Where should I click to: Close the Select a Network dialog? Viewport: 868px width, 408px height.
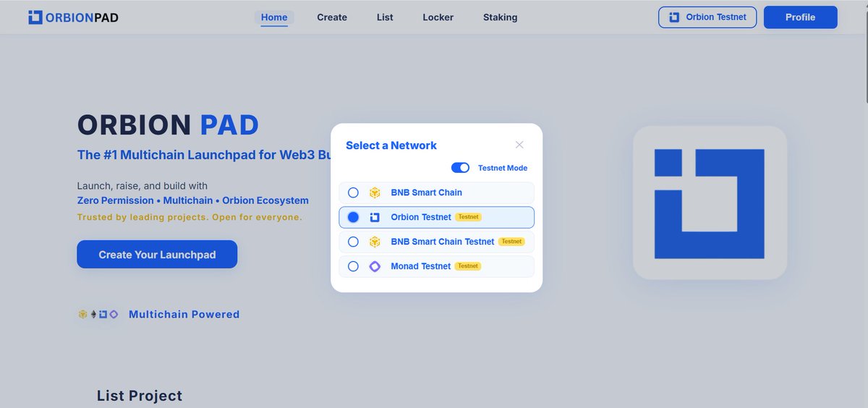pos(519,145)
